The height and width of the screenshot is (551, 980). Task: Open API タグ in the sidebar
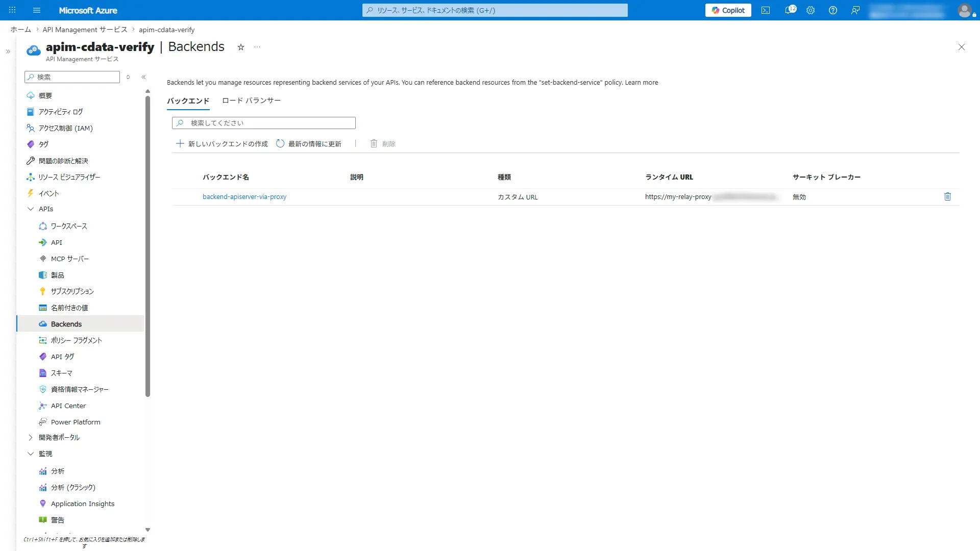pyautogui.click(x=63, y=357)
